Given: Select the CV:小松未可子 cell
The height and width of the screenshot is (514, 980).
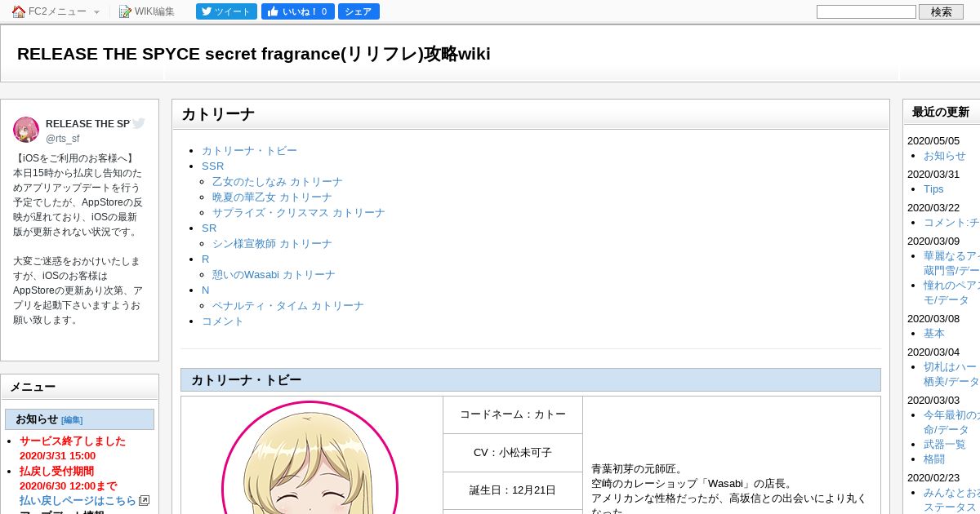Looking at the screenshot, I should click(x=513, y=453).
